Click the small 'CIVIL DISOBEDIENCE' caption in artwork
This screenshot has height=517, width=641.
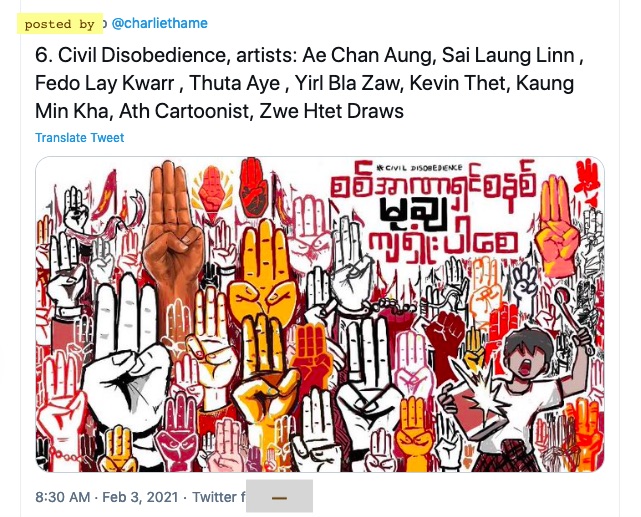click(420, 168)
